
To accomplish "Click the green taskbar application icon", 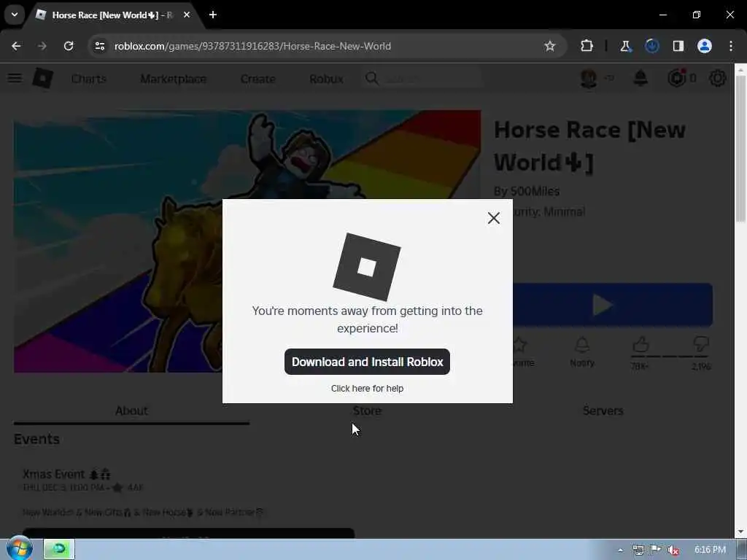I will pyautogui.click(x=59, y=549).
